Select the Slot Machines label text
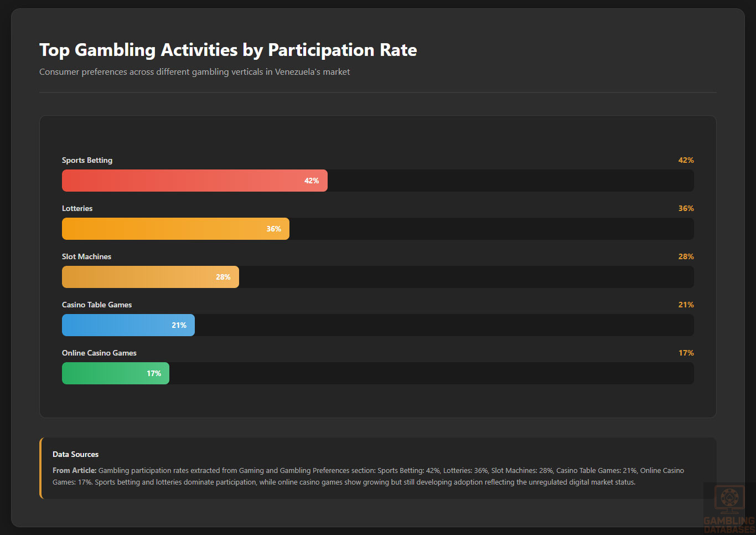Image resolution: width=756 pixels, height=535 pixels. click(86, 256)
